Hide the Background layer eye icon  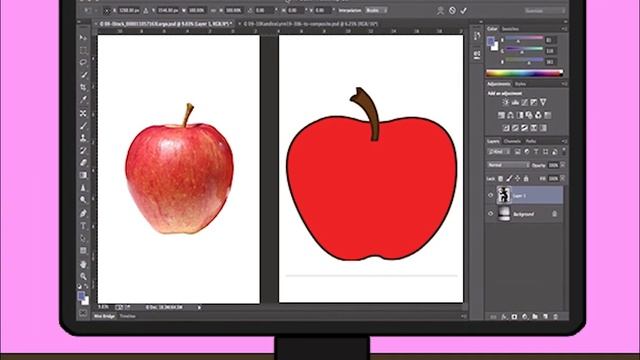[x=491, y=213]
